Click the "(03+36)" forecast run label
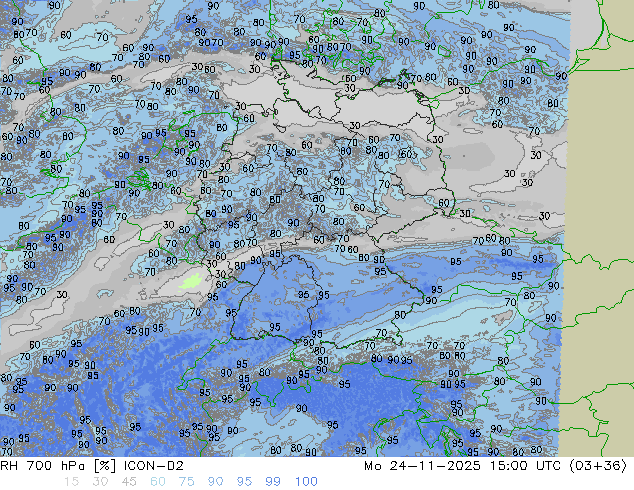Screen dimensions: 634x490 click(x=598, y=466)
